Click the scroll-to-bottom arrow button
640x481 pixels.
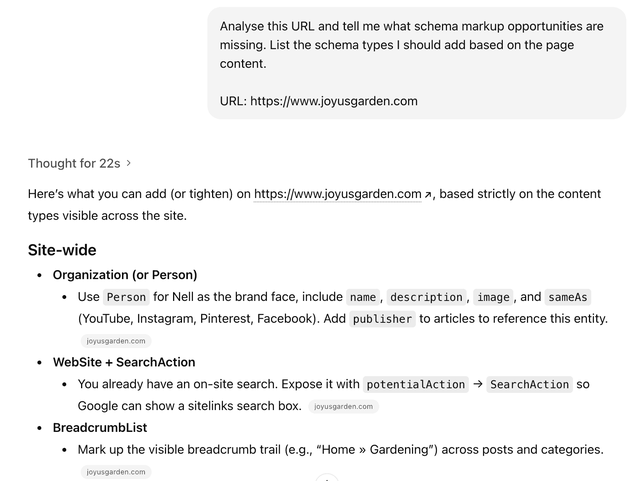click(x=326, y=478)
